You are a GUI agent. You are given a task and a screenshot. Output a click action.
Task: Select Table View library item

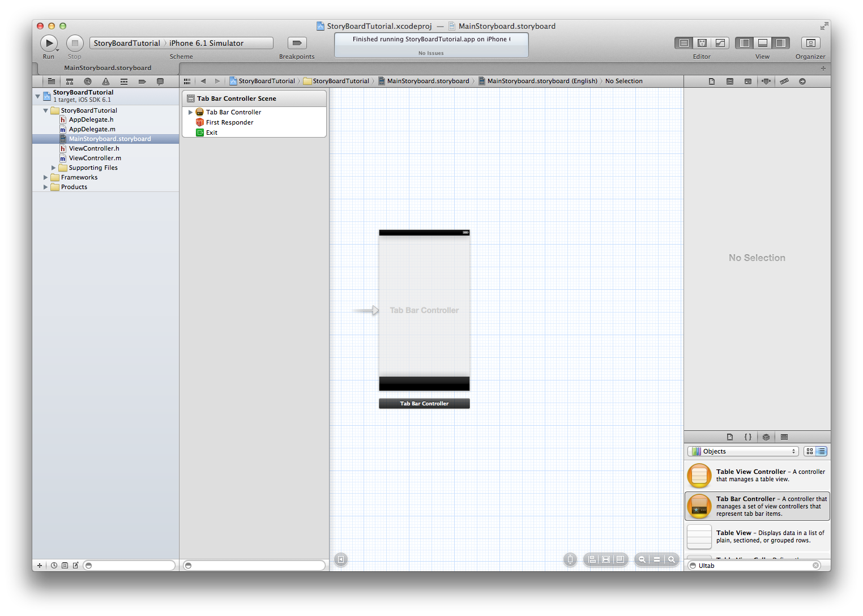757,537
